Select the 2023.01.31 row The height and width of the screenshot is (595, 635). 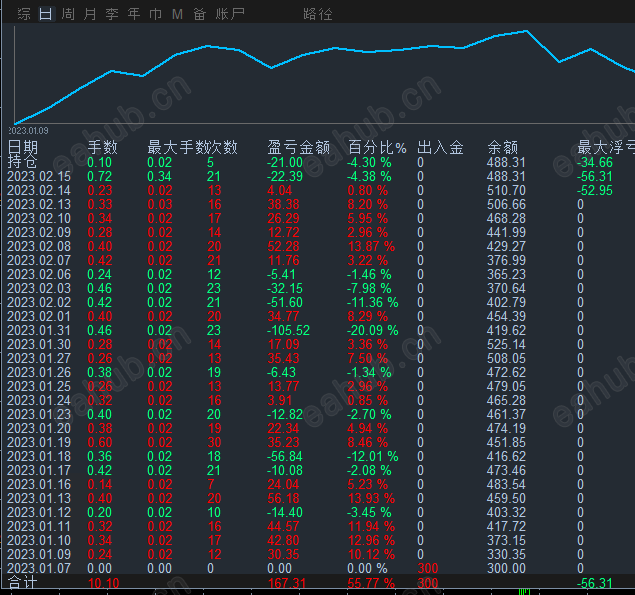pyautogui.click(x=40, y=330)
